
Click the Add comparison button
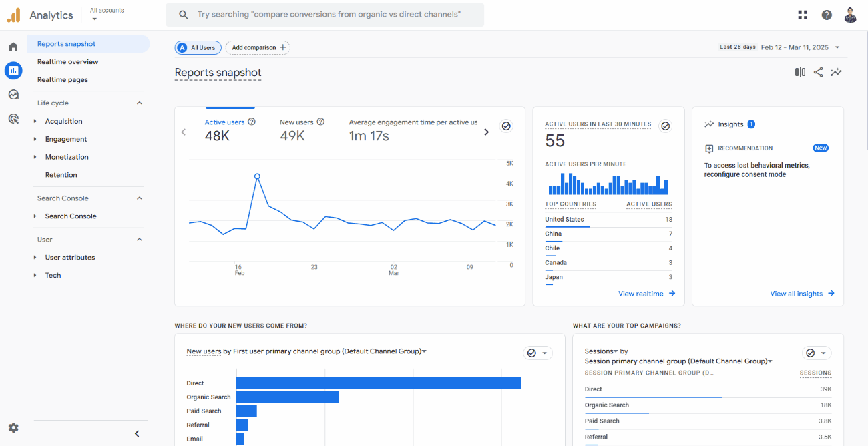[x=258, y=47]
